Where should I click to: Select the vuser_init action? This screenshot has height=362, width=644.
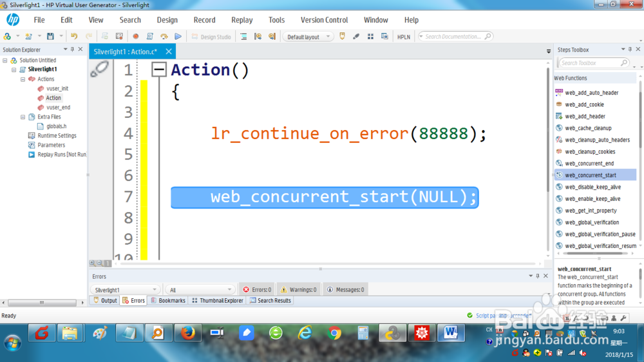(57, 88)
